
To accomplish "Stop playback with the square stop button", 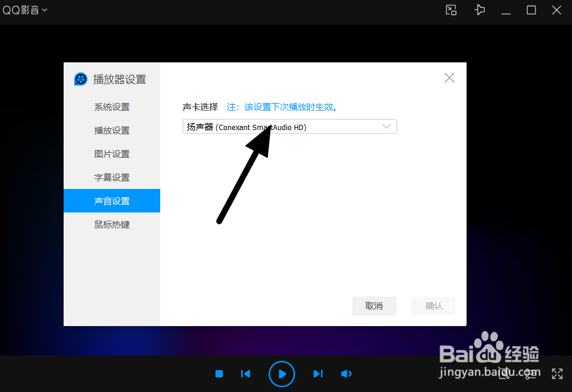I will point(219,374).
